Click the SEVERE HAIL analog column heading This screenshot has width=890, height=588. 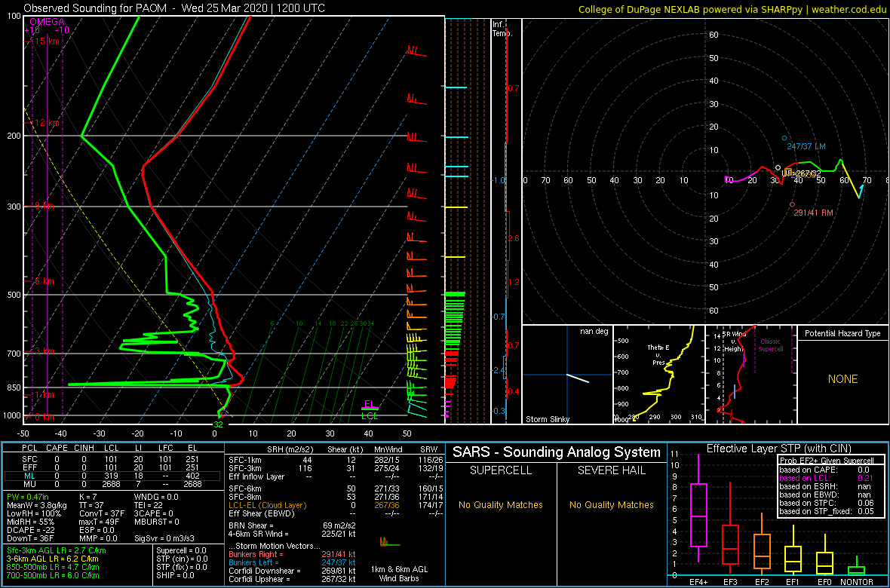pos(611,471)
